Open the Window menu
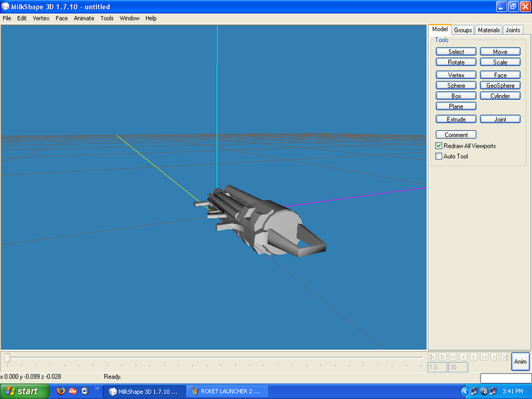 point(129,19)
